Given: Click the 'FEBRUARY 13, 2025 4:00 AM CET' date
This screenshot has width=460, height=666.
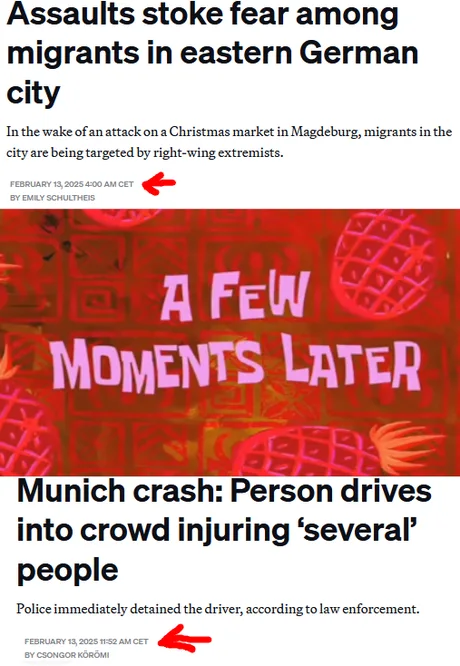Looking at the screenshot, I should click(x=72, y=184).
